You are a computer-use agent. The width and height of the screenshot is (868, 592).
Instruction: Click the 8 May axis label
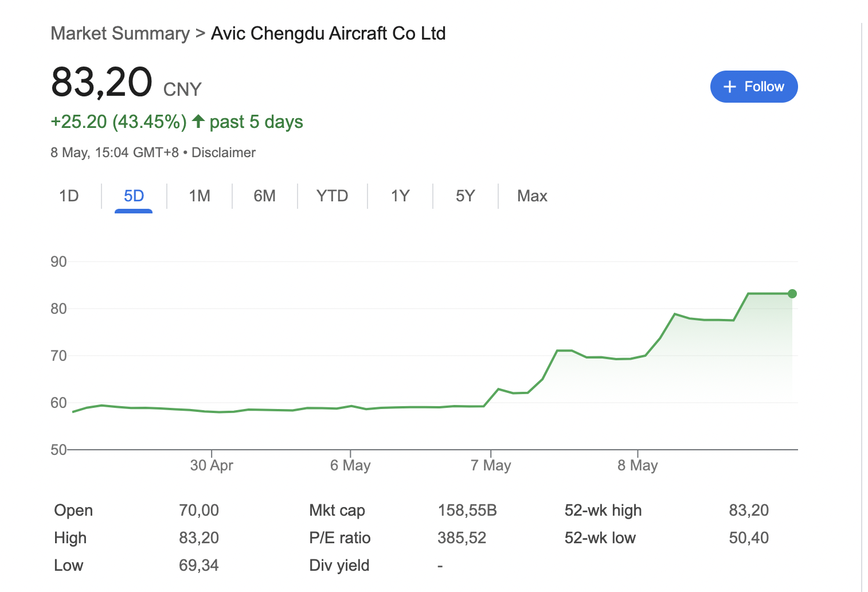point(638,465)
